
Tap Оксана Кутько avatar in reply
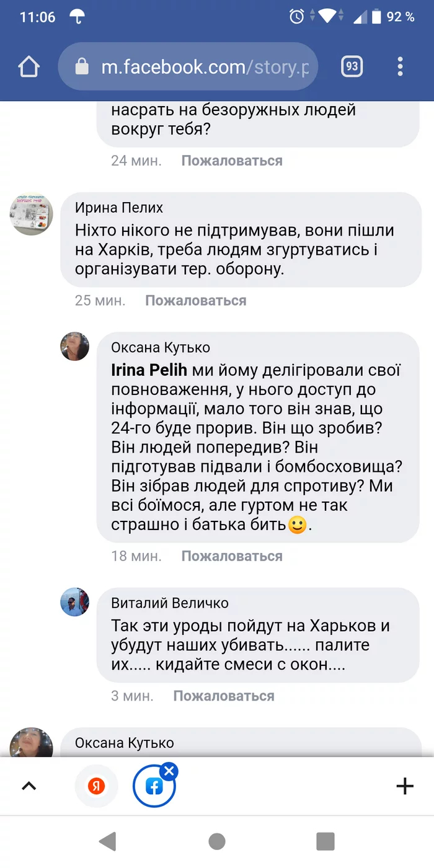coord(75,346)
